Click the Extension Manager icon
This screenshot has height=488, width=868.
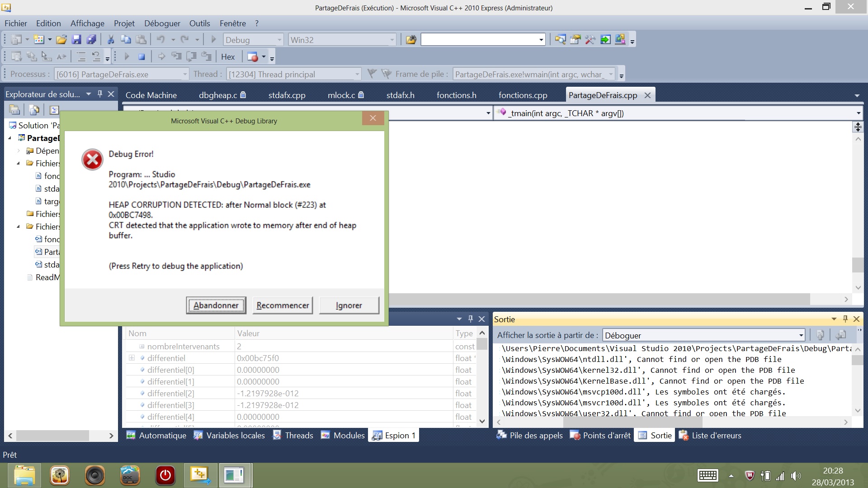coord(620,40)
